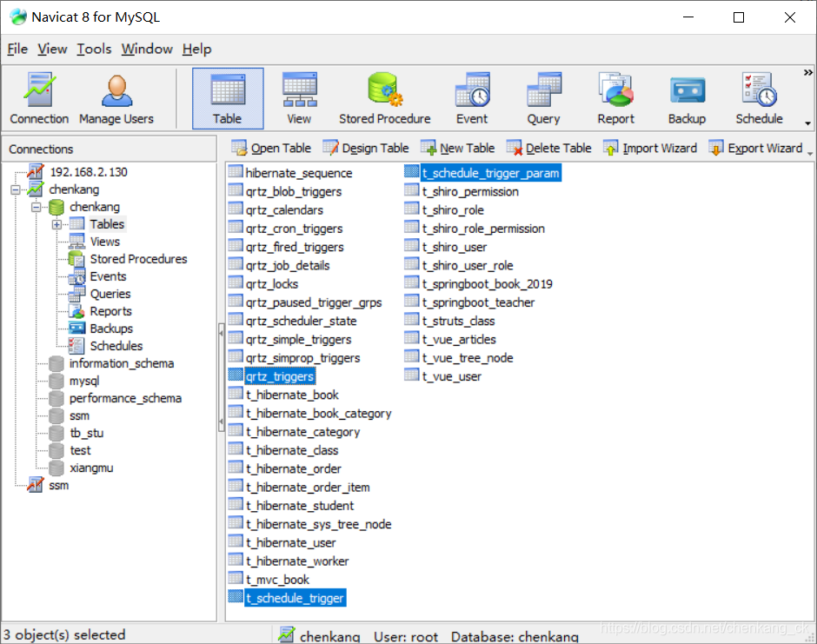The height and width of the screenshot is (644, 817).
Task: Open the File menu
Action: pyautogui.click(x=17, y=49)
